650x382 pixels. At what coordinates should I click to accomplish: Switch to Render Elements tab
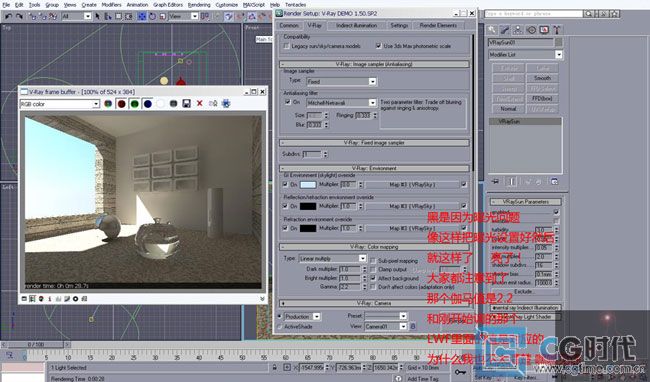point(438,25)
